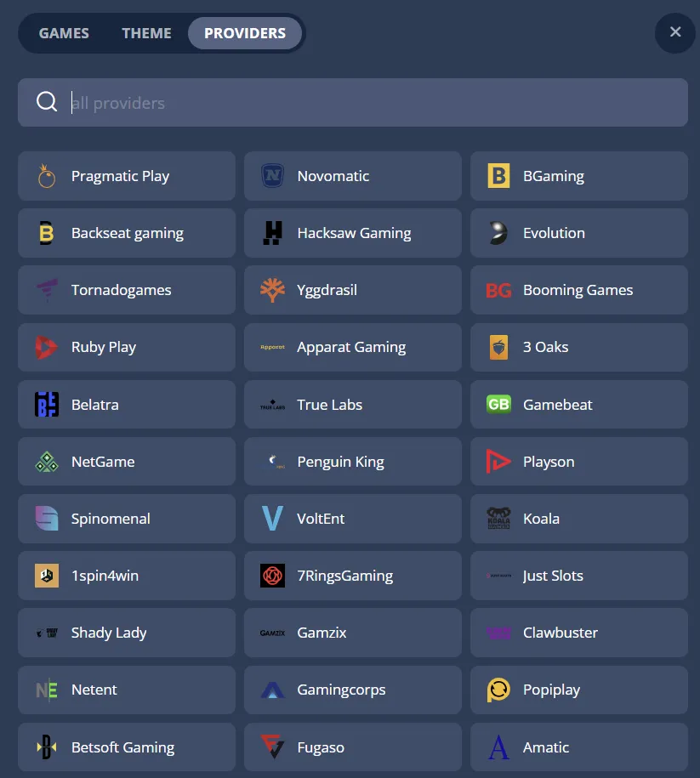Click the Belatra blue logo icon
Image resolution: width=700 pixels, height=778 pixels.
47,405
